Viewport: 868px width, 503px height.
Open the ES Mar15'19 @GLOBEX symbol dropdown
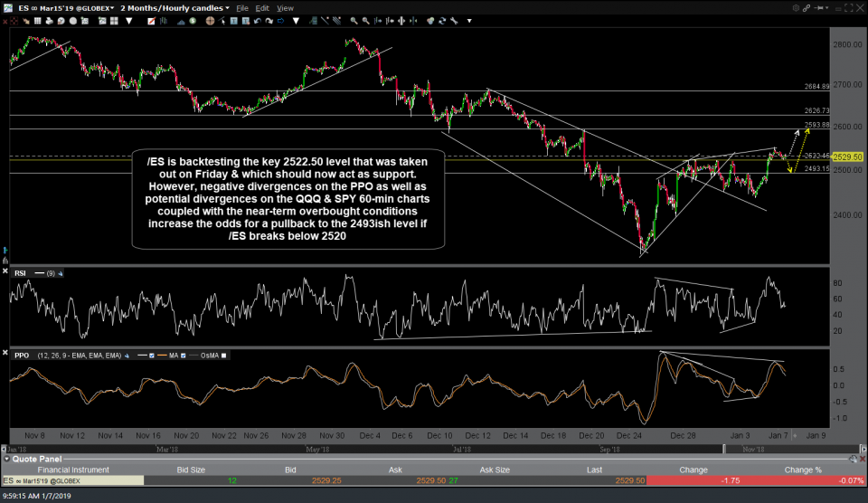[68, 8]
